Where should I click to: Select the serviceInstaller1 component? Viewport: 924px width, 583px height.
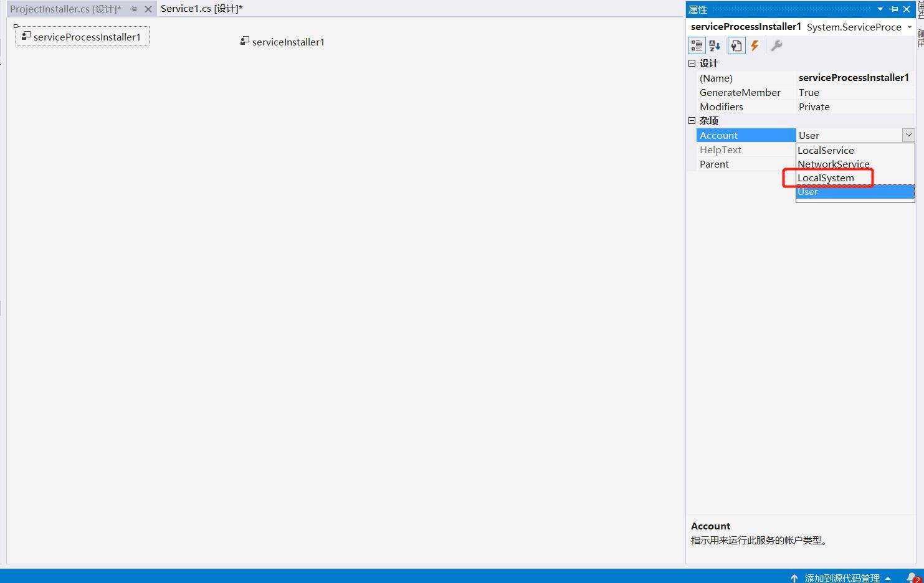click(x=283, y=42)
